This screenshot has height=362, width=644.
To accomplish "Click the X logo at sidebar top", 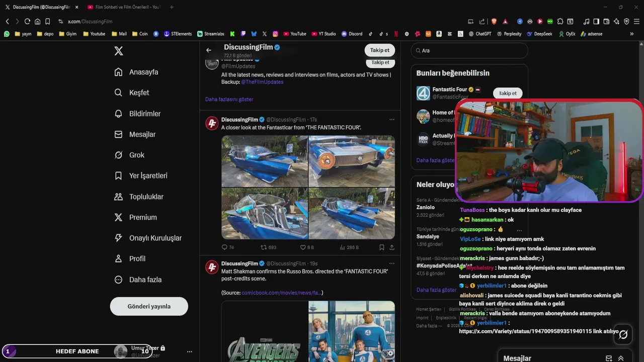I will click(118, 51).
